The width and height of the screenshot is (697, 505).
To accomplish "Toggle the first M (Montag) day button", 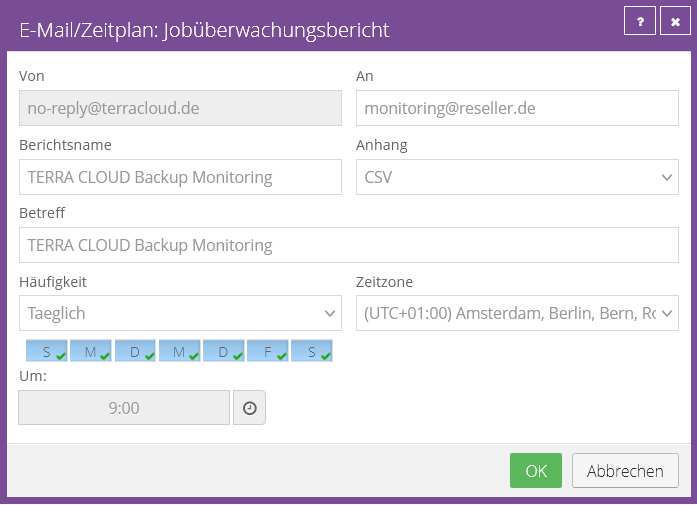I will (91, 351).
